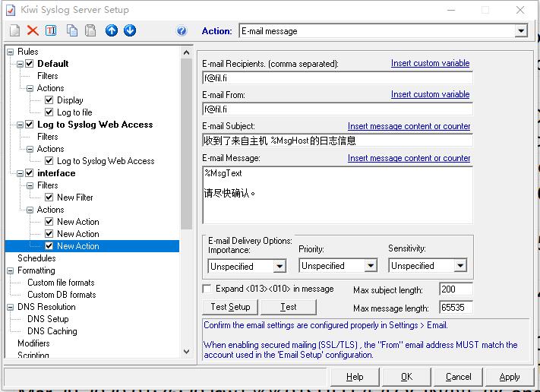Click the blue Move Up arrow icon

point(112,30)
